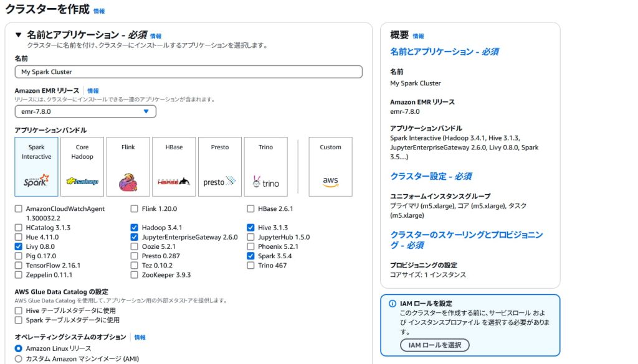
Task: Enable Hue 4.11.0
Action: (x=18, y=237)
